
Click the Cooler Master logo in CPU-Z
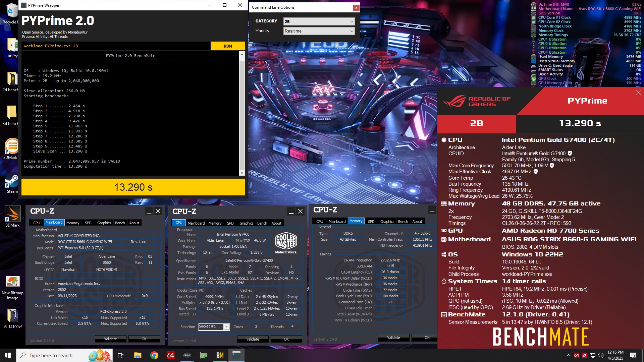tap(286, 243)
